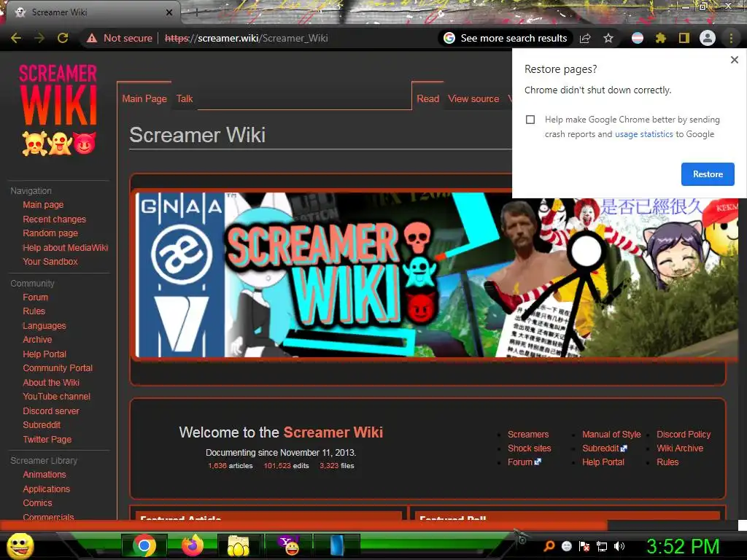The width and height of the screenshot is (747, 560).
Task: Open the Talk tab
Action: 185,98
